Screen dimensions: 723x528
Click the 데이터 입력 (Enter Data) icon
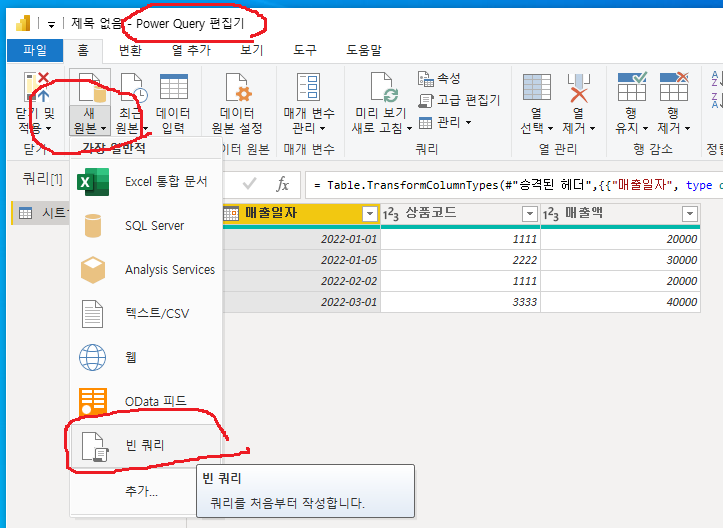coord(173,90)
